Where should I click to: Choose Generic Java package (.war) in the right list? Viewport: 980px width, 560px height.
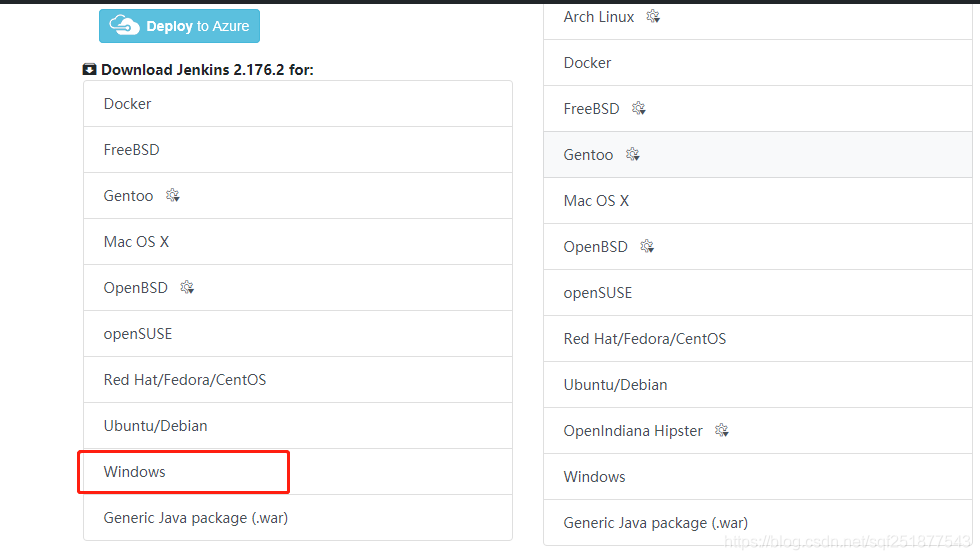pyautogui.click(x=758, y=522)
